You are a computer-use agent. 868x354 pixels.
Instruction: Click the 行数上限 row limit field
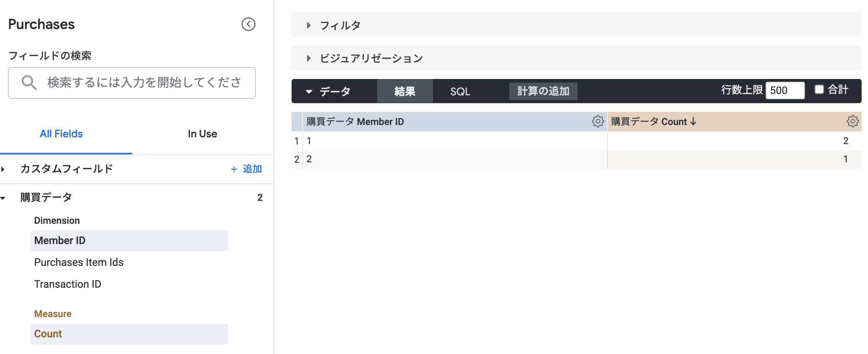coord(785,90)
